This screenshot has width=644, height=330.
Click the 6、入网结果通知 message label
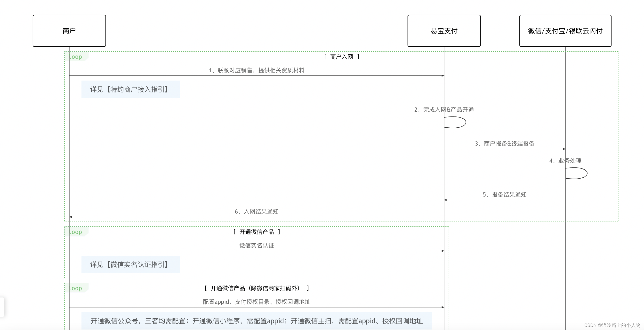[257, 212]
